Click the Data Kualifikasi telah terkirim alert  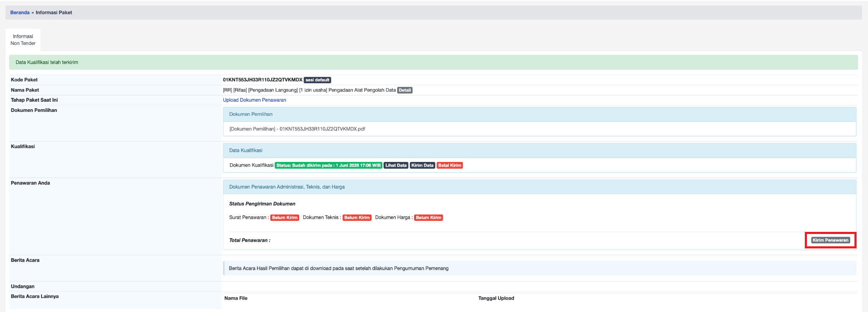(x=434, y=62)
